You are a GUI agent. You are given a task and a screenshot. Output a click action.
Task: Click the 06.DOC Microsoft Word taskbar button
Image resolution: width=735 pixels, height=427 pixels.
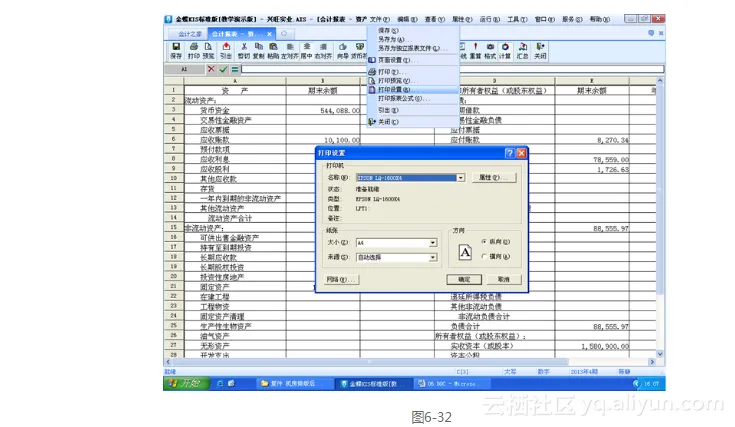[452, 383]
